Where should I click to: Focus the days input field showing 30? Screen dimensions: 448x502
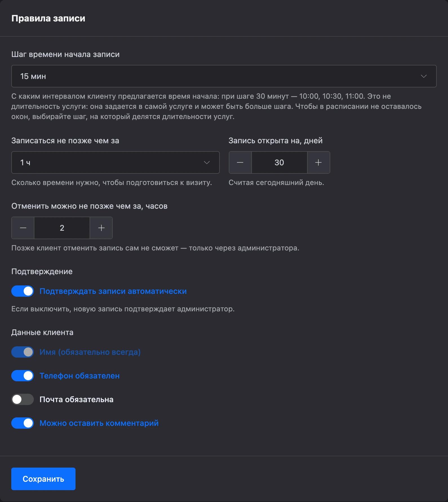pyautogui.click(x=279, y=162)
